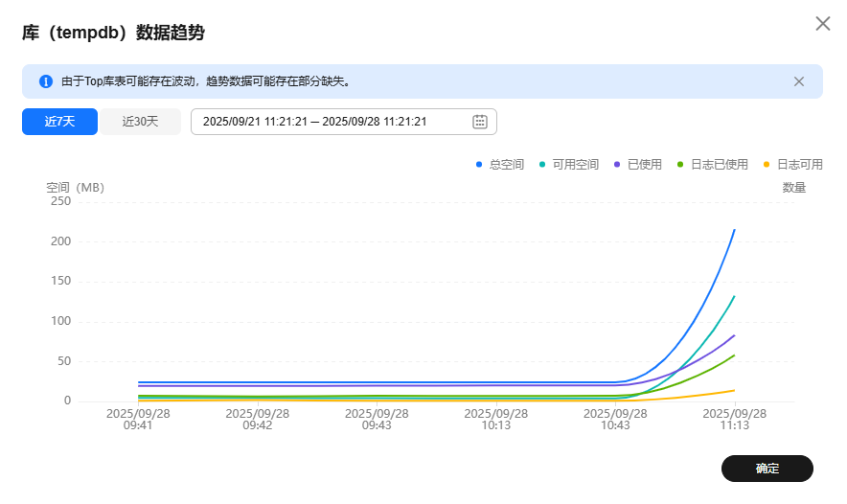Click the purple 已使用 legend dot
The width and height of the screenshot is (847, 504).
[x=617, y=165]
